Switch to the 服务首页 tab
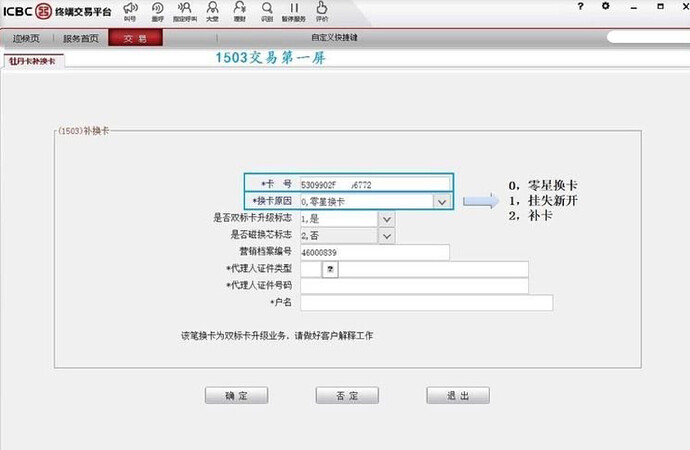The width and height of the screenshot is (690, 450). tap(81, 38)
